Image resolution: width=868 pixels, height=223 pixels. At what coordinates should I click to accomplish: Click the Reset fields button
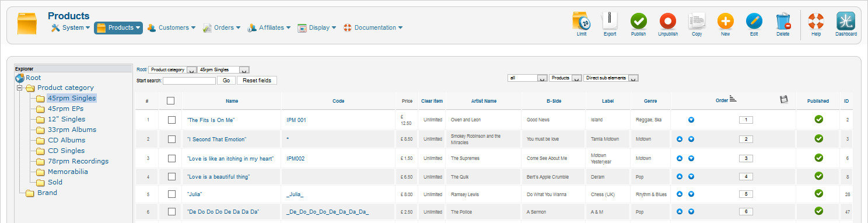click(x=257, y=81)
